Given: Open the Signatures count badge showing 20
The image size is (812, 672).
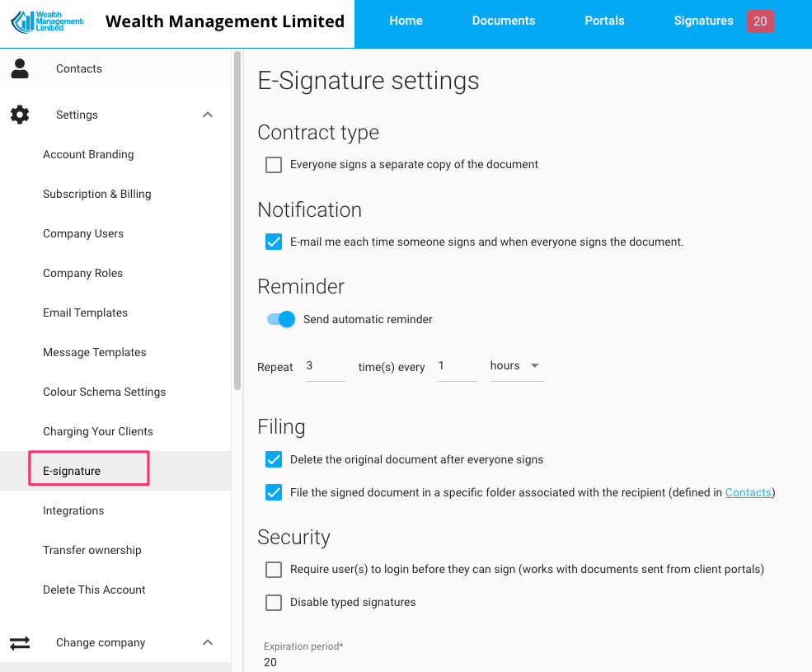Looking at the screenshot, I should pos(759,21).
